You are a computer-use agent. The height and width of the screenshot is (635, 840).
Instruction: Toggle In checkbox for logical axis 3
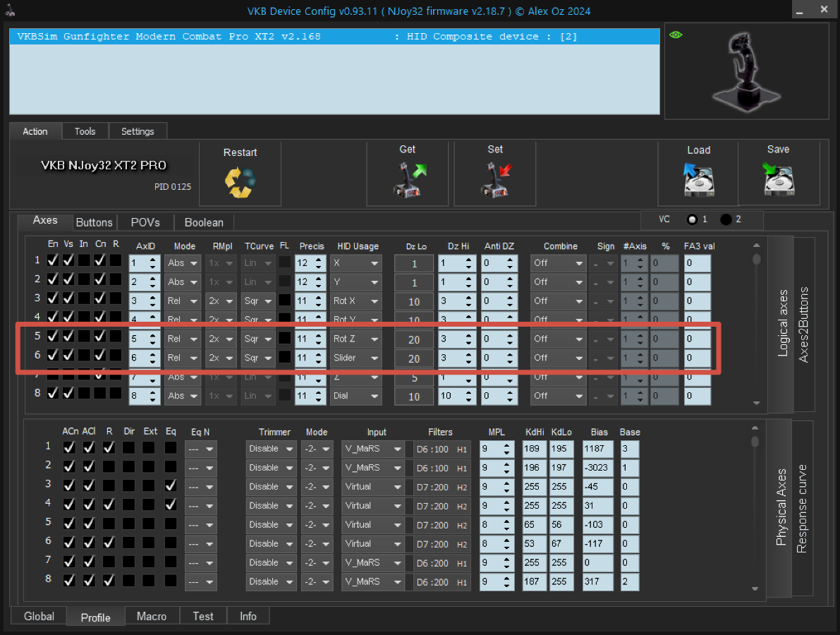(84, 298)
